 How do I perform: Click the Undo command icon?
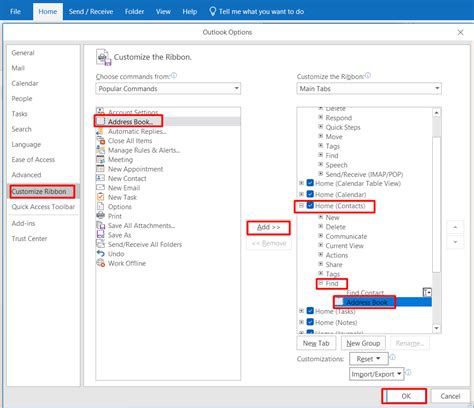click(x=100, y=253)
